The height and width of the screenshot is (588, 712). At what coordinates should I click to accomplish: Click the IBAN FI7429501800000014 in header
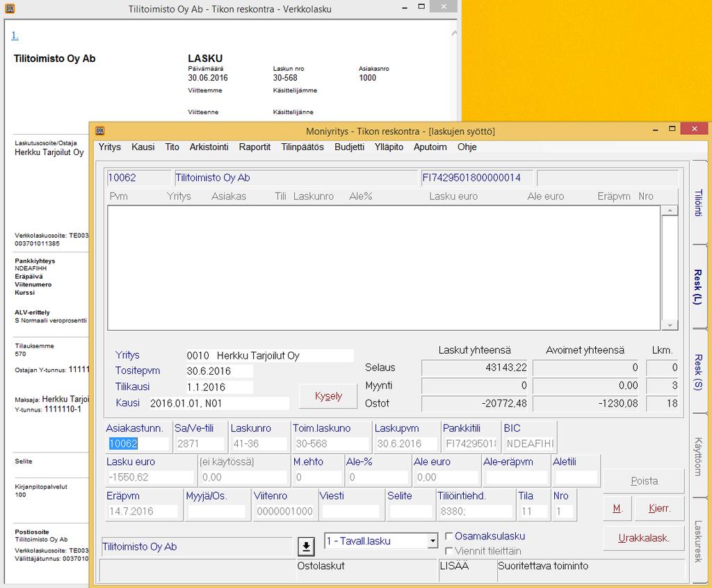point(476,177)
